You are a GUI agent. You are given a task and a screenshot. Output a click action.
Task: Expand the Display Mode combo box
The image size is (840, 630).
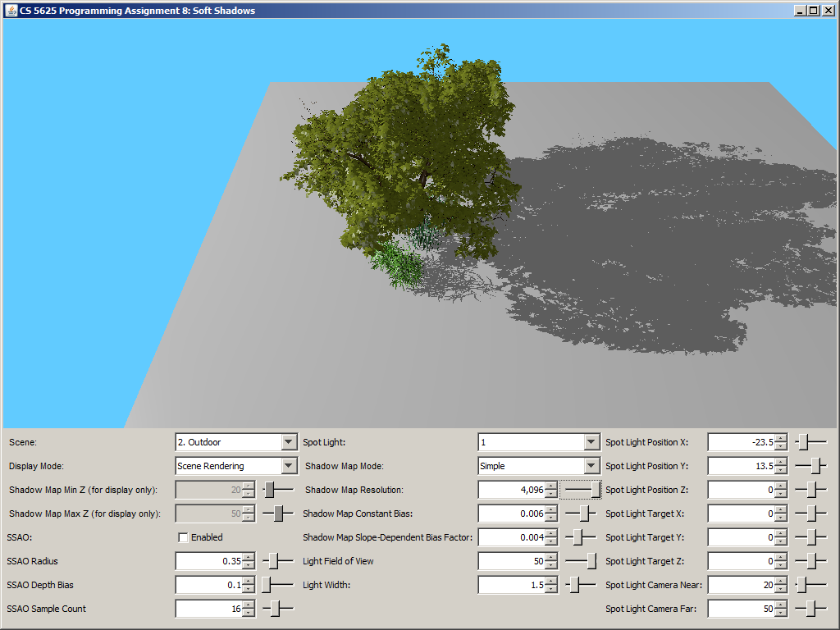(x=288, y=466)
